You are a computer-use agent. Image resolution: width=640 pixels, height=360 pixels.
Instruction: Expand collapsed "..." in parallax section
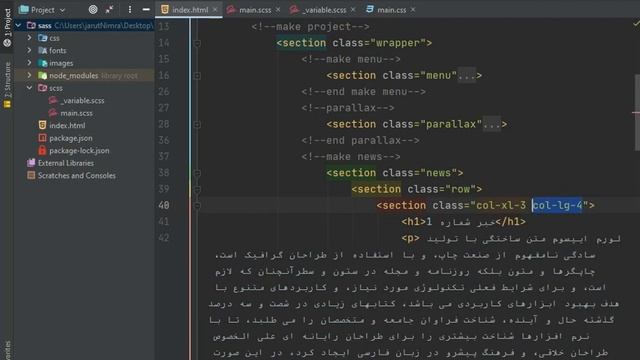click(x=491, y=124)
